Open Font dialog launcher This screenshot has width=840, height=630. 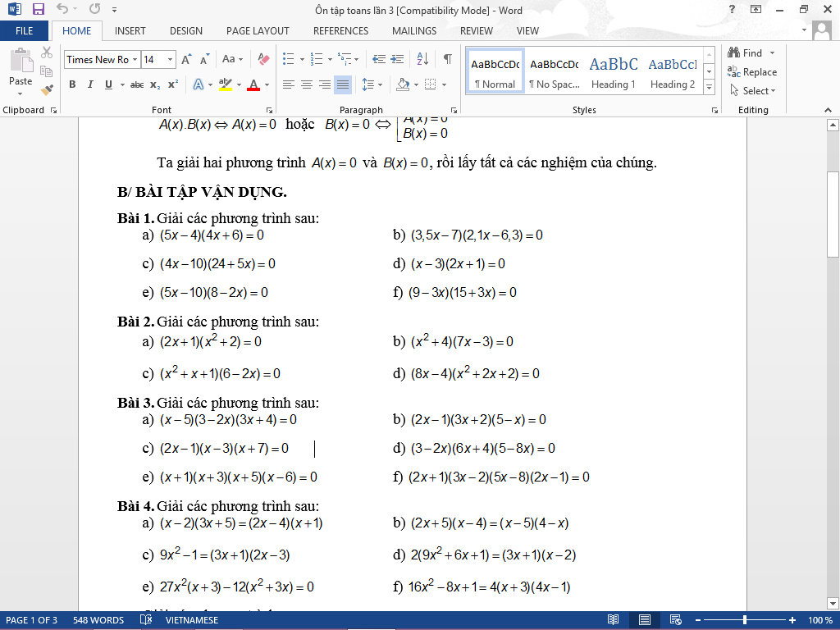coord(269,110)
